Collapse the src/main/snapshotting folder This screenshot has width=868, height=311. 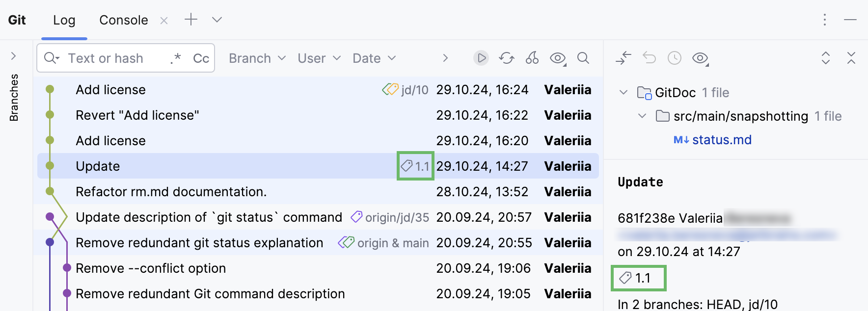pyautogui.click(x=642, y=116)
